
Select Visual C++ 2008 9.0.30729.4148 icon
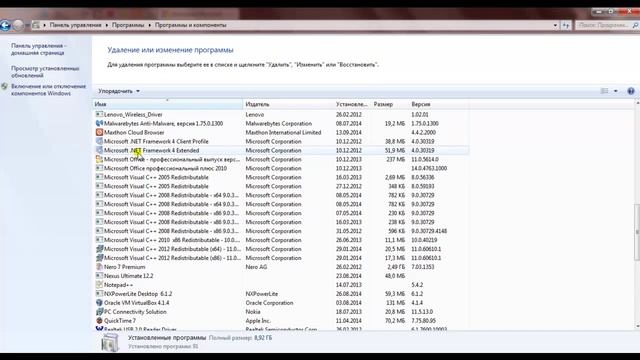click(x=99, y=231)
